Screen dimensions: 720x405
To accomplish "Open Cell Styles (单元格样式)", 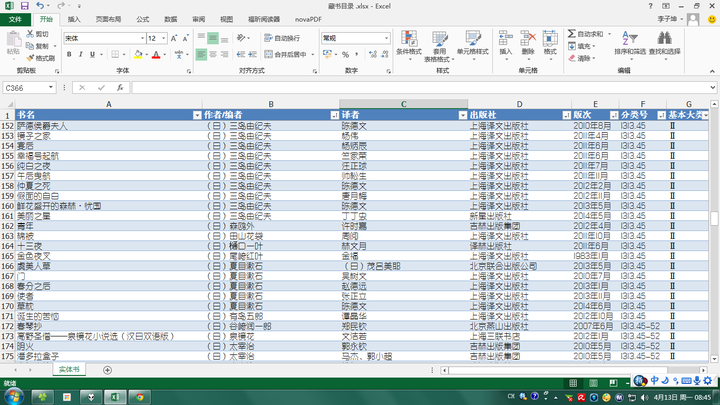I will pyautogui.click(x=472, y=44).
